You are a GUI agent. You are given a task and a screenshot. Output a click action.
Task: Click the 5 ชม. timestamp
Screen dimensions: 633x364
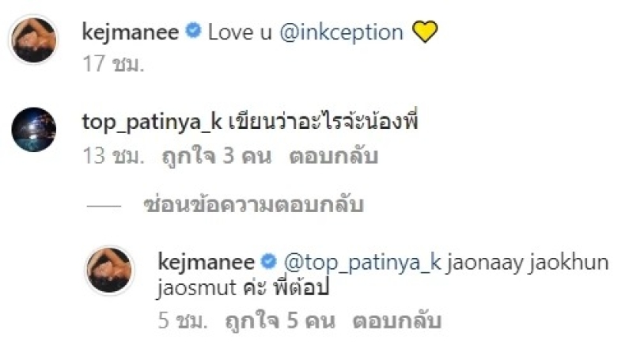pyautogui.click(x=183, y=322)
